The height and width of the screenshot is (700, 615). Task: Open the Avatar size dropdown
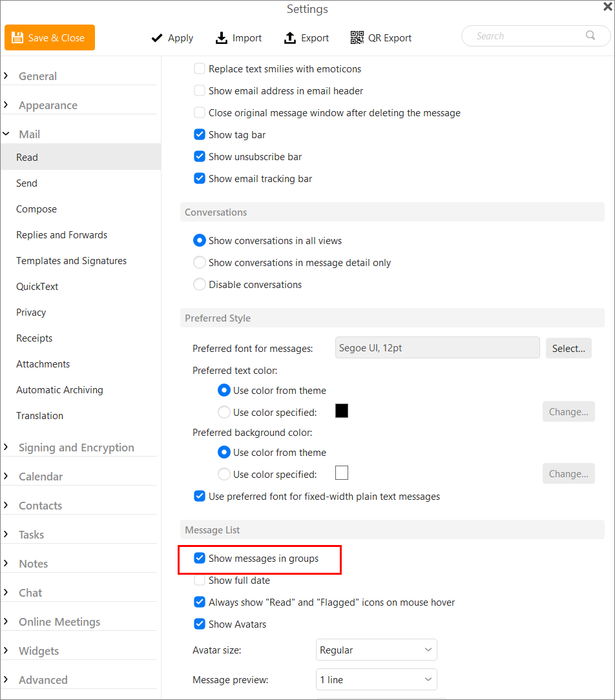tap(376, 650)
